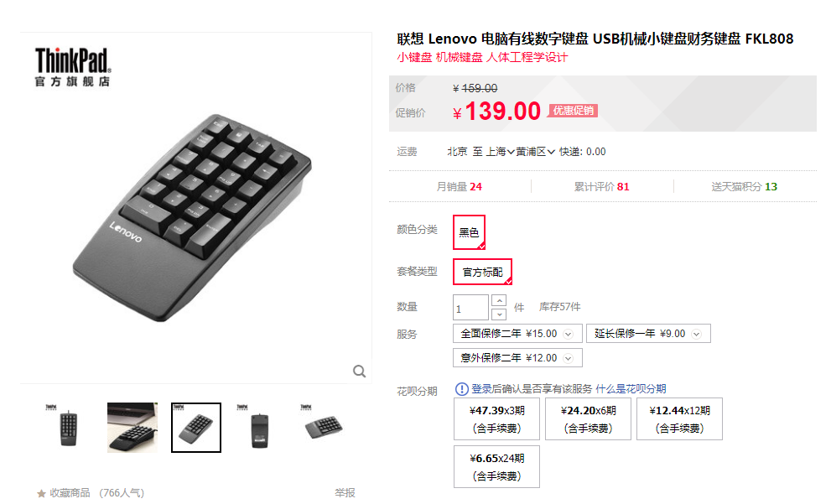This screenshot has height=504, width=831.
Task: Select the first upright keypad thumbnail
Action: (x=68, y=427)
